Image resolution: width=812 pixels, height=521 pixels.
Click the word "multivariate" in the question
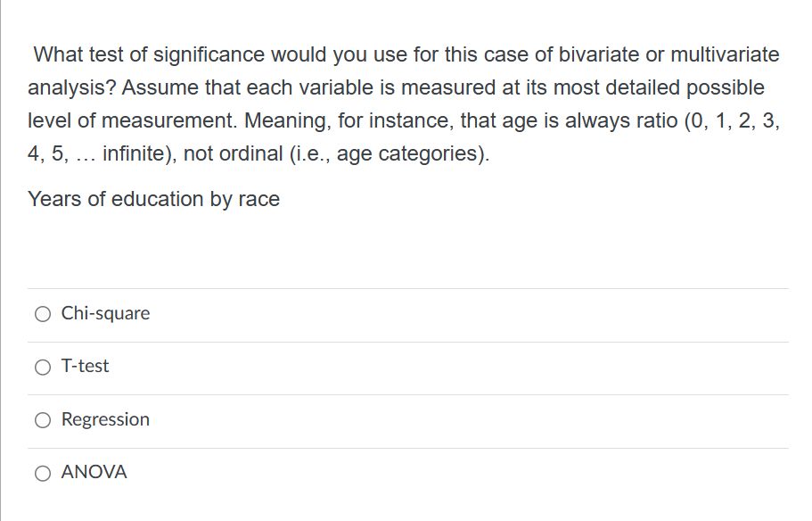point(722,54)
